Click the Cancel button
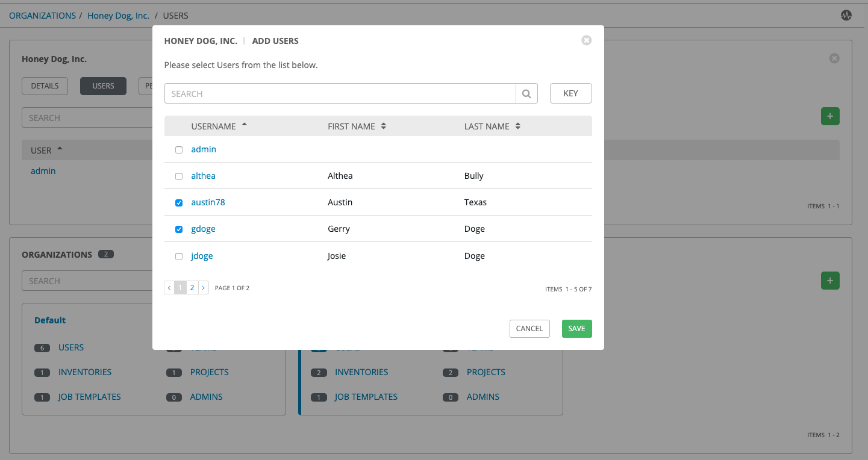 [529, 329]
